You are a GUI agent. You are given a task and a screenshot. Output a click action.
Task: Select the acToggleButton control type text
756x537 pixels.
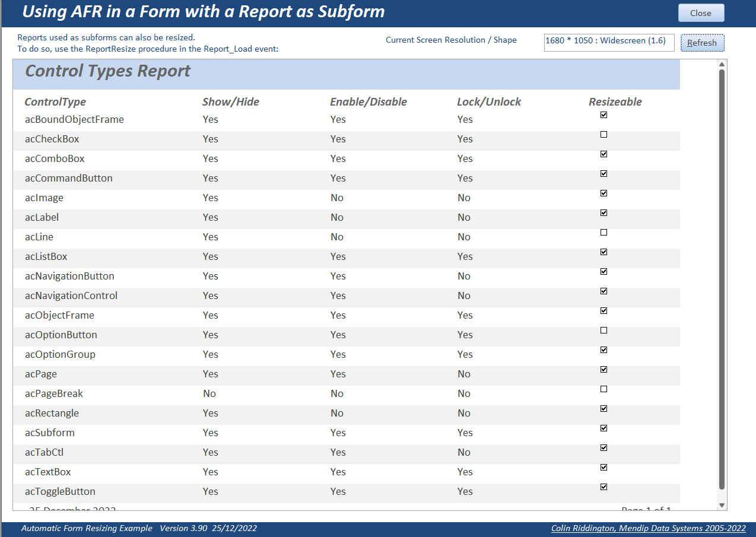click(x=60, y=491)
